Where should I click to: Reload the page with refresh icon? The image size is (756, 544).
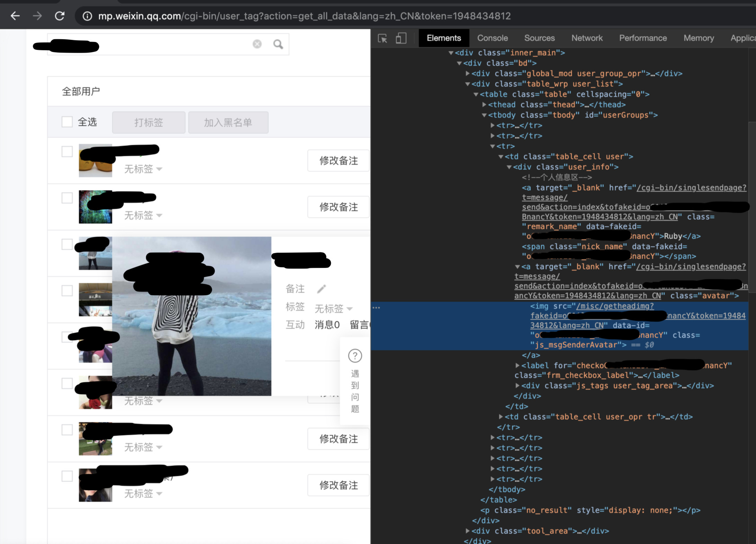point(60,16)
